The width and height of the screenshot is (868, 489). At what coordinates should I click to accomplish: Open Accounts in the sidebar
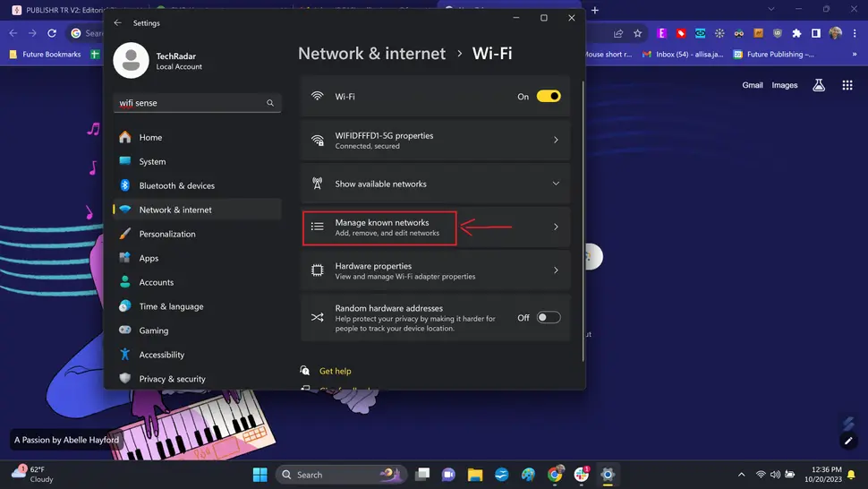[197, 282]
